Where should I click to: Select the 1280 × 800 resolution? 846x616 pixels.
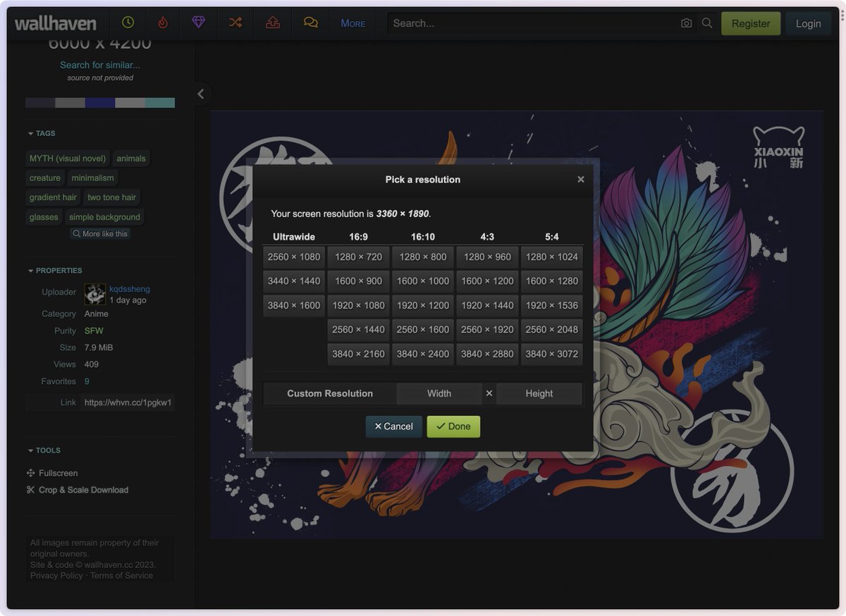click(x=423, y=257)
